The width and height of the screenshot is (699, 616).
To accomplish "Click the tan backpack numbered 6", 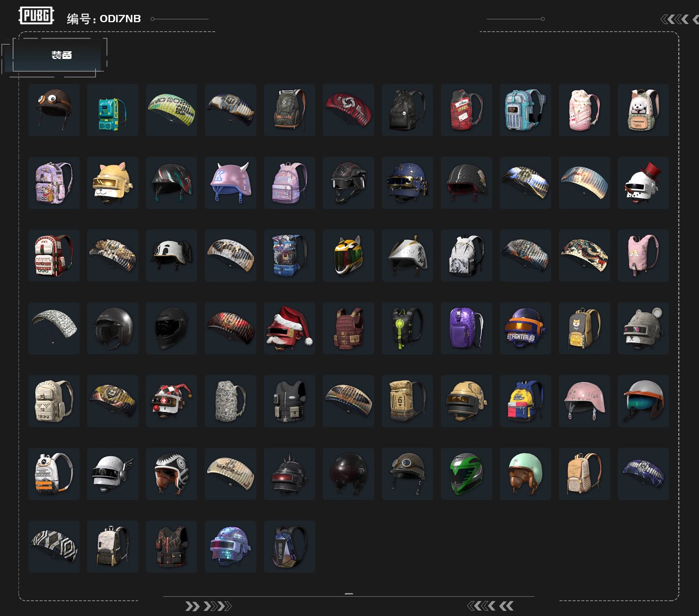I will click(407, 401).
